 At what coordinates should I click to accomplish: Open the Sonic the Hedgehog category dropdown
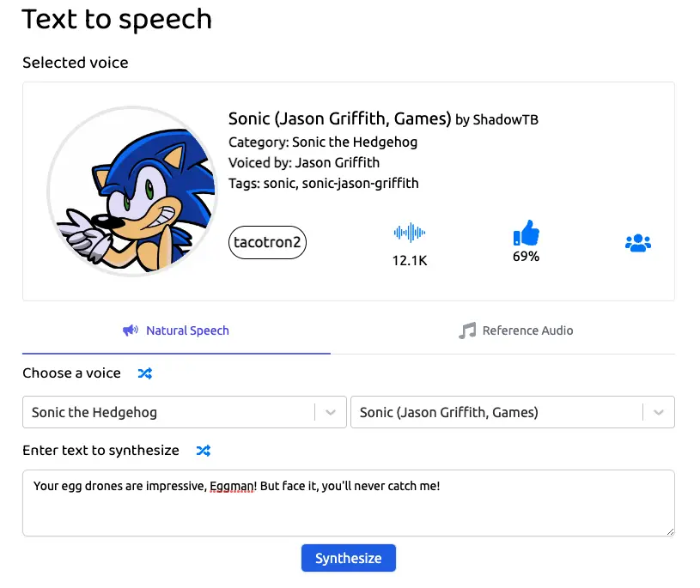(x=185, y=412)
